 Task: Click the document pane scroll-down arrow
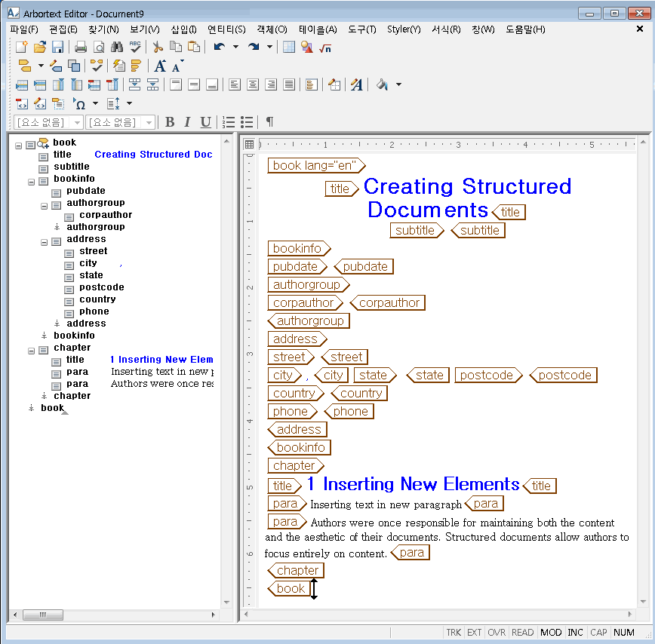pyautogui.click(x=643, y=602)
